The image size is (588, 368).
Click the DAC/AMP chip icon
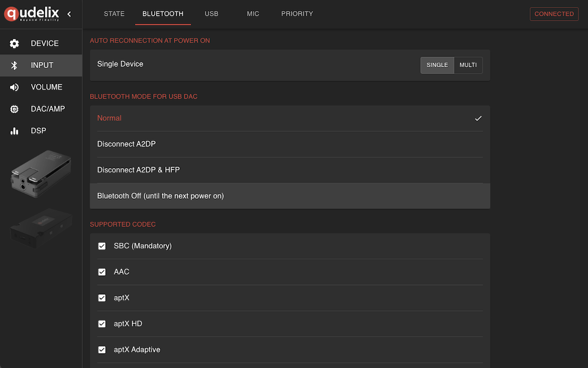pyautogui.click(x=14, y=109)
